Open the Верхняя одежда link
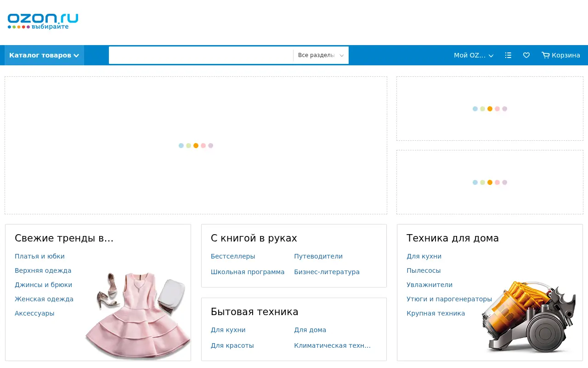The image size is (588, 368). tap(43, 270)
